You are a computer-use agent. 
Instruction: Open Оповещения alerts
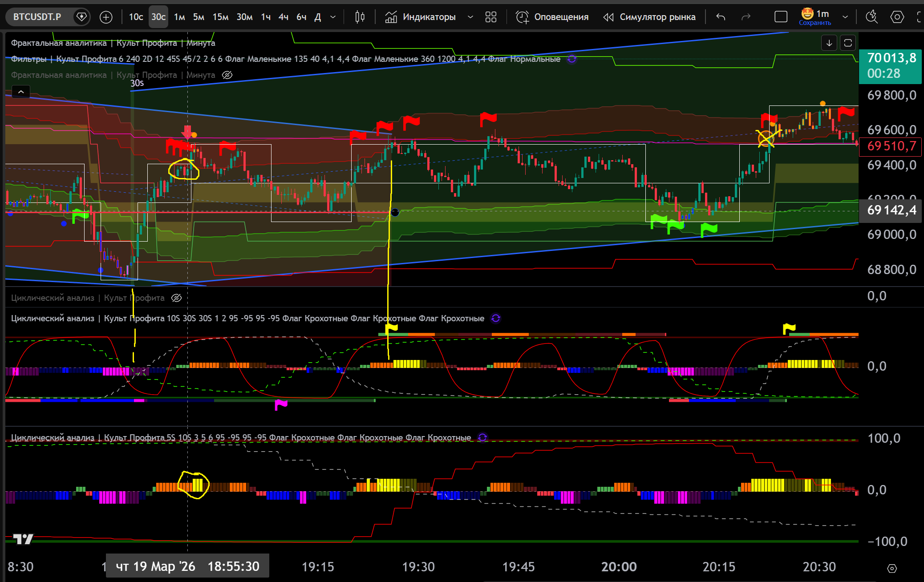click(552, 17)
